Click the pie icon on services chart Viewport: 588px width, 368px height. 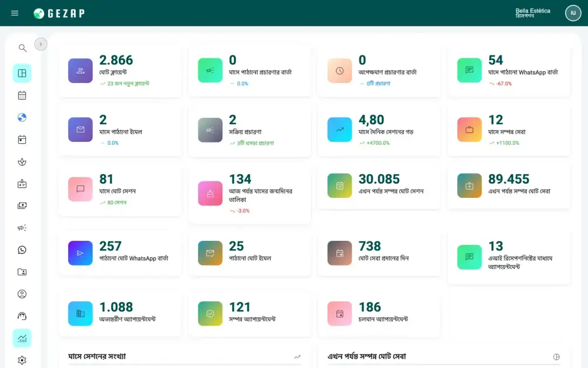556,357
